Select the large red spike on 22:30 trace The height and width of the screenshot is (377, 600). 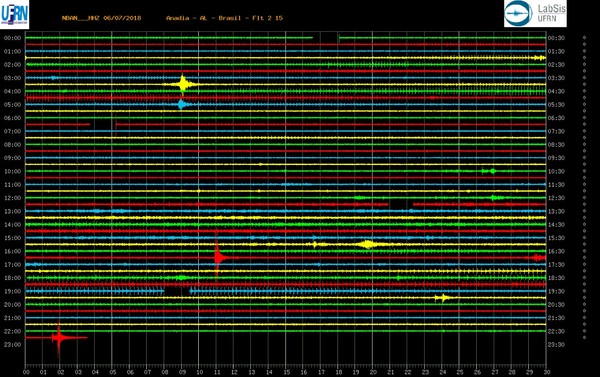tap(59, 338)
